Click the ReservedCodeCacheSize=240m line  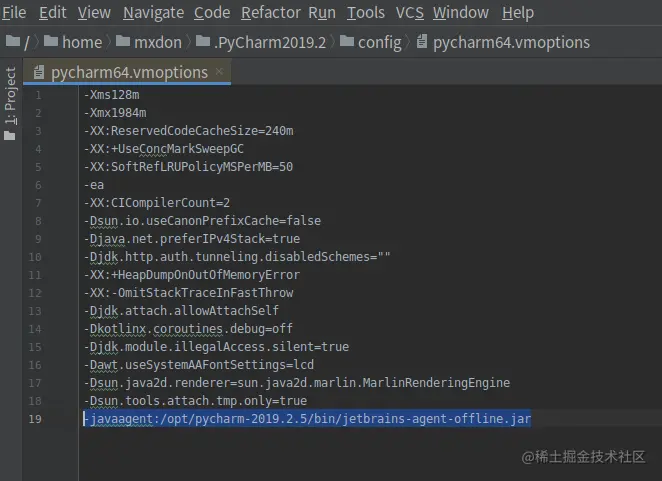[188, 130]
